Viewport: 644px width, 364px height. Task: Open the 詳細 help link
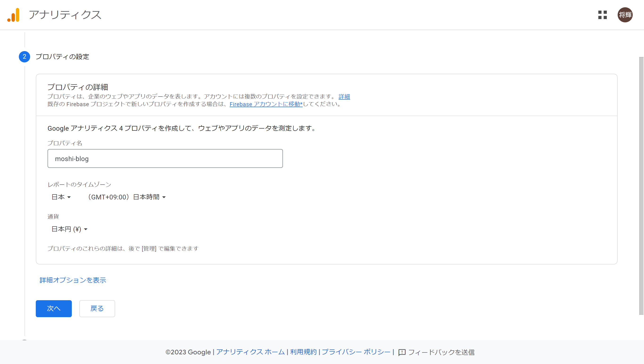click(x=344, y=97)
